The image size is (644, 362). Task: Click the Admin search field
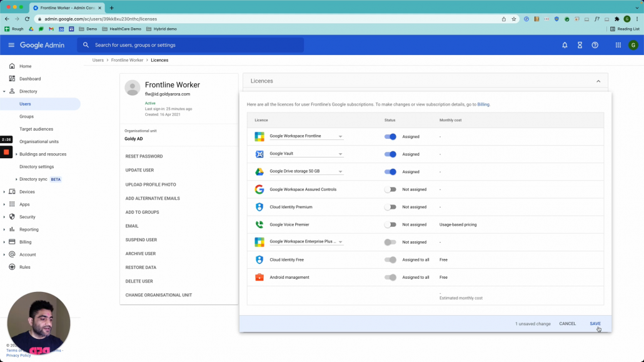(x=191, y=45)
